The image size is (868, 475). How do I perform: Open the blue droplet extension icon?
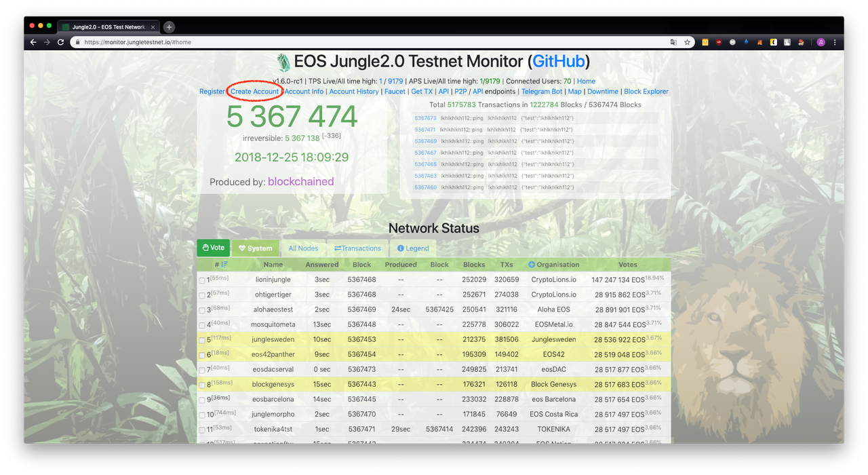coord(747,42)
